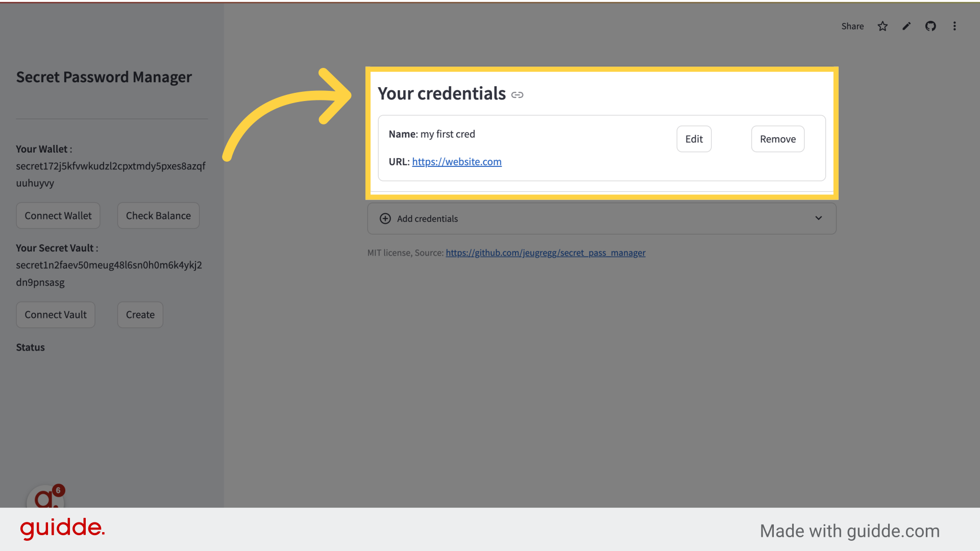Viewport: 980px width, 551px height.
Task: Open the 'Connect Wallet' dropdown options
Action: 58,215
